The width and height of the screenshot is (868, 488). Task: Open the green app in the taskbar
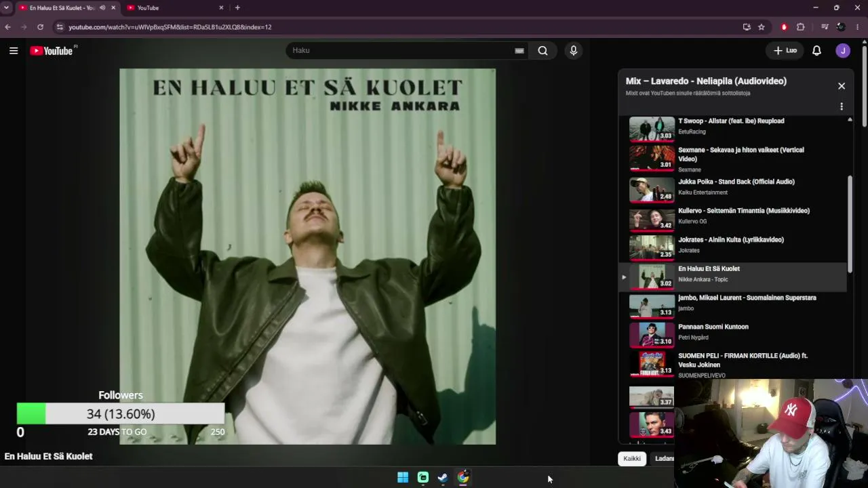point(423,478)
